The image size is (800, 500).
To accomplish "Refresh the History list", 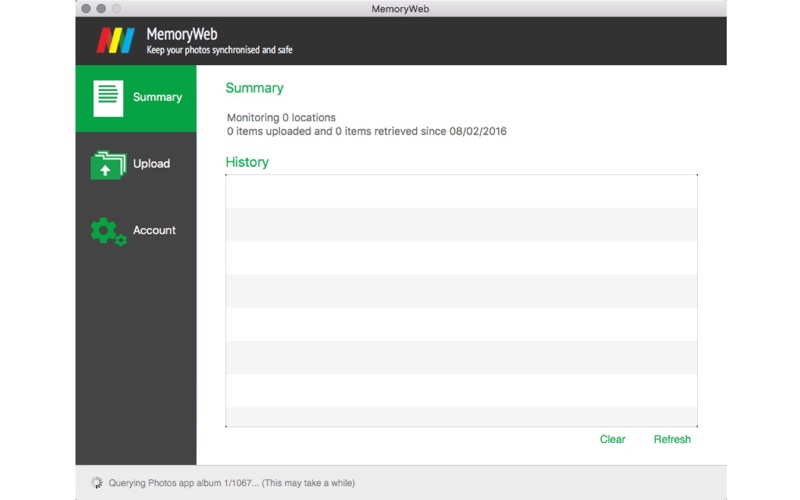I will click(x=672, y=439).
